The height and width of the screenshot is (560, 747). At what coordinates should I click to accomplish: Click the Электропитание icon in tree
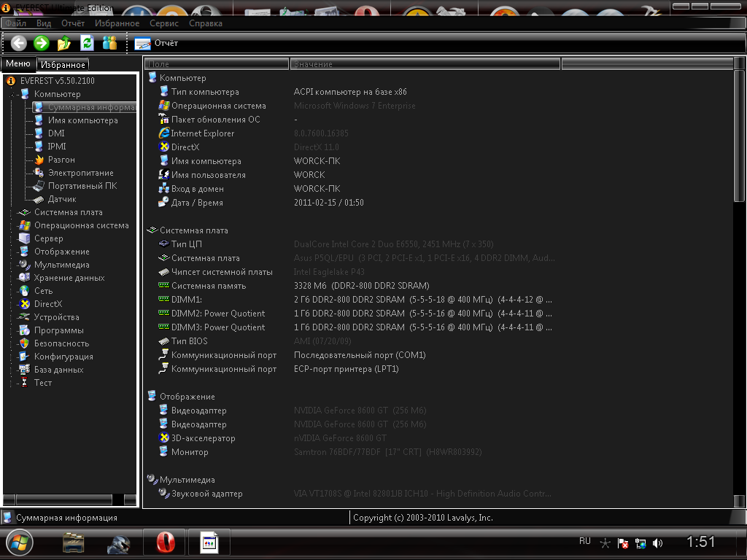tap(39, 172)
